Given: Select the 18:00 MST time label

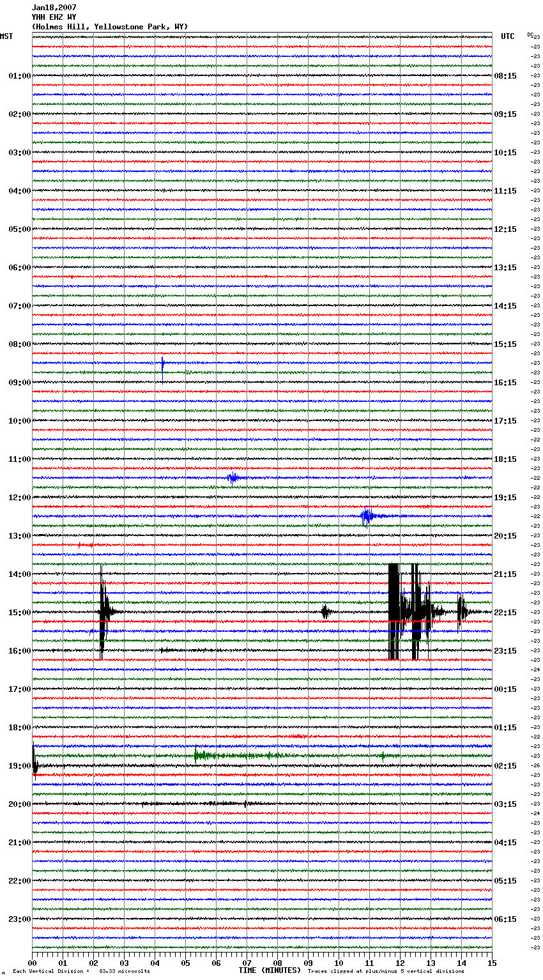Looking at the screenshot, I should [x=19, y=728].
